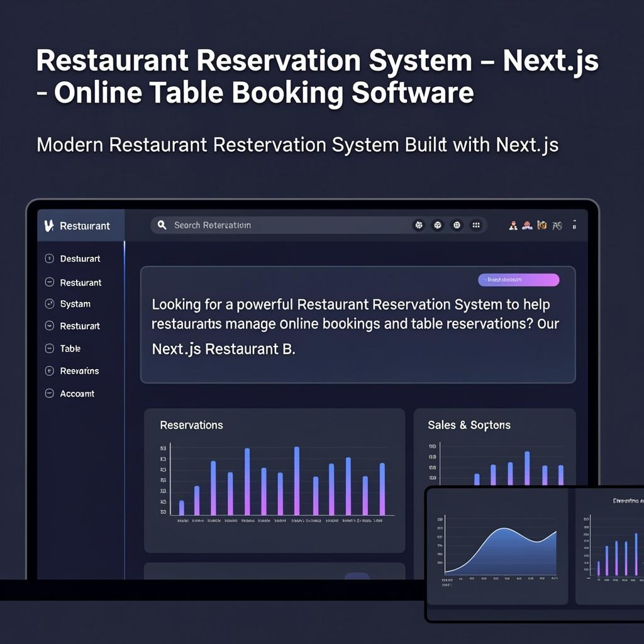Viewport: 644px width, 644px height.
Task: Click the Restaurant brand logo mark in the header
Action: 49,226
